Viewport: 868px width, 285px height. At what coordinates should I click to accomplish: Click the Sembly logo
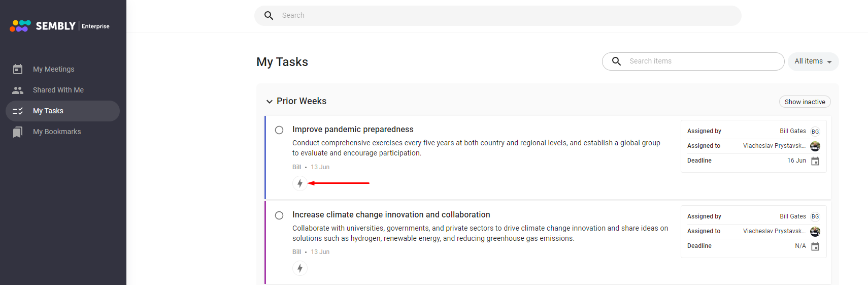coord(59,26)
